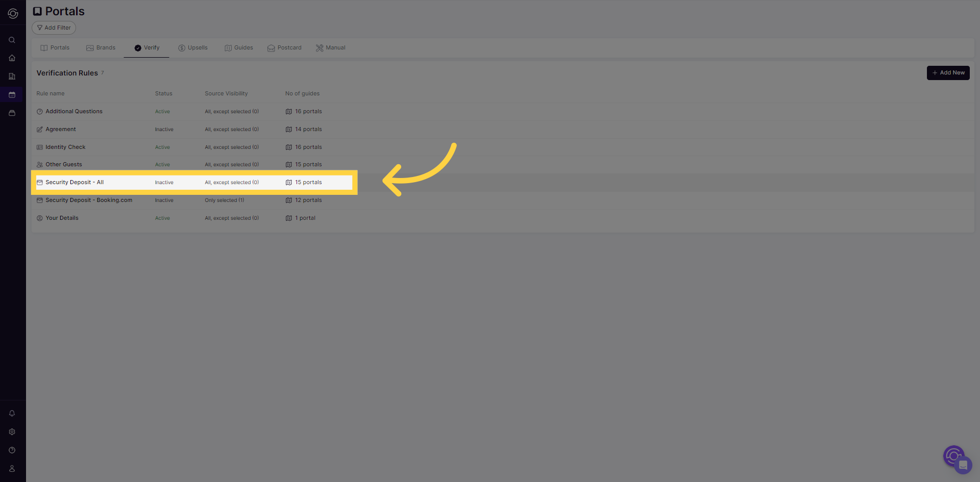Click the buildings icon in sidebar
Image resolution: width=980 pixels, height=482 pixels.
point(12,77)
